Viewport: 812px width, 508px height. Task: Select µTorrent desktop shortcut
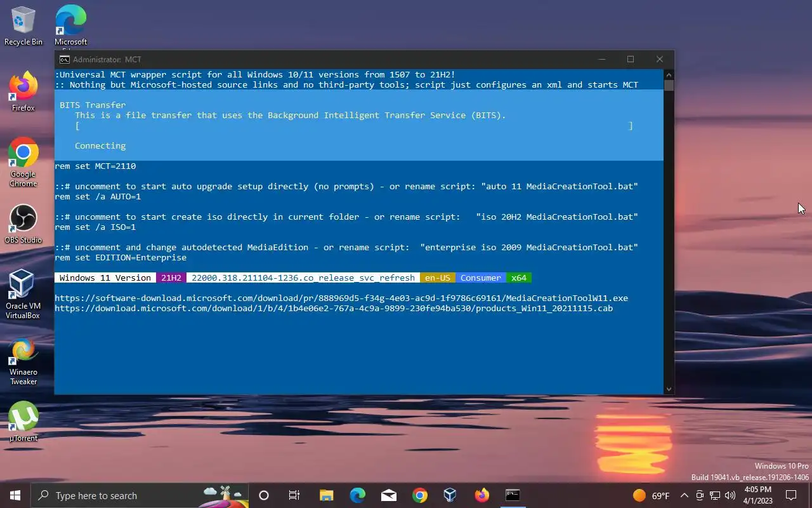(23, 422)
